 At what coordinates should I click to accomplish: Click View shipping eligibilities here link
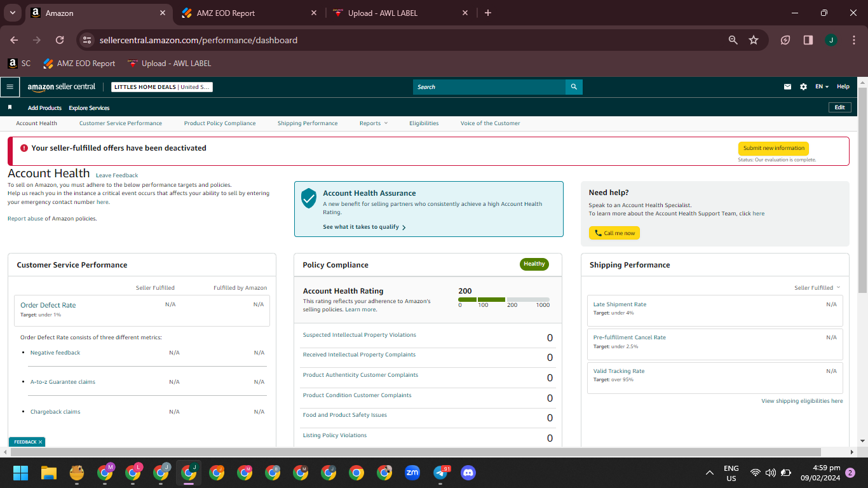[x=803, y=401]
